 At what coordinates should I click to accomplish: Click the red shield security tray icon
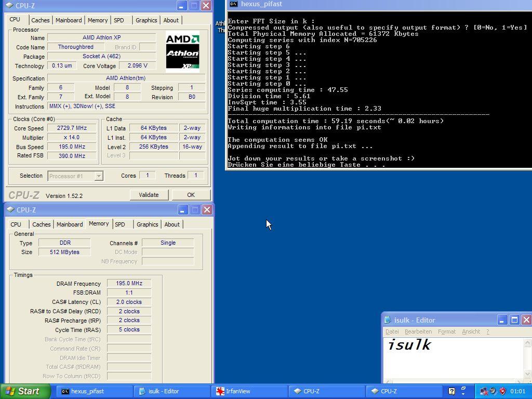[x=503, y=391]
